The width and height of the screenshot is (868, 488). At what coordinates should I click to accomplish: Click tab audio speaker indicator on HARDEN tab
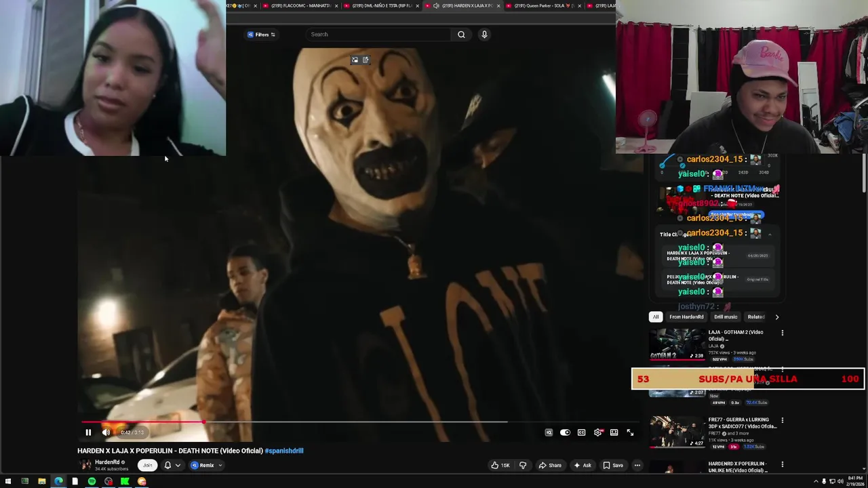point(436,5)
